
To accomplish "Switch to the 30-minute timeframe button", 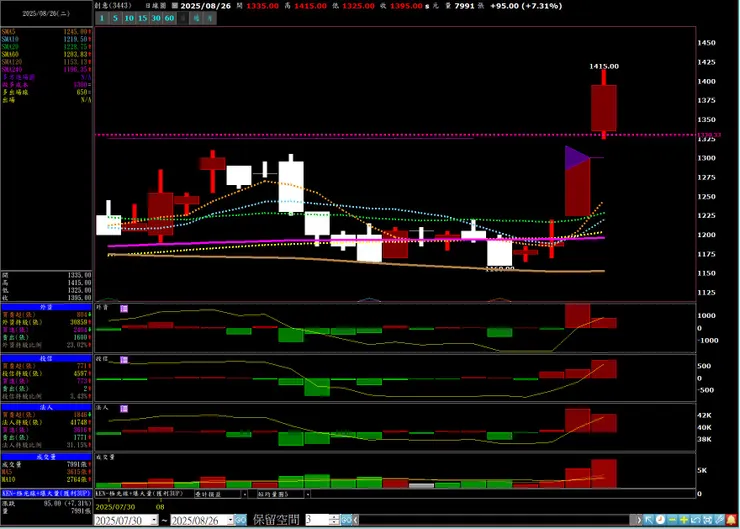I will pos(156,18).
